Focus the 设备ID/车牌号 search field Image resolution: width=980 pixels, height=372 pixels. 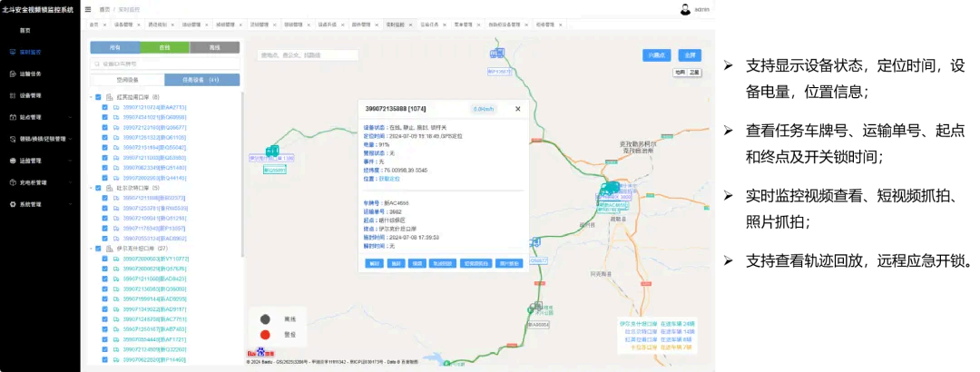coord(165,64)
